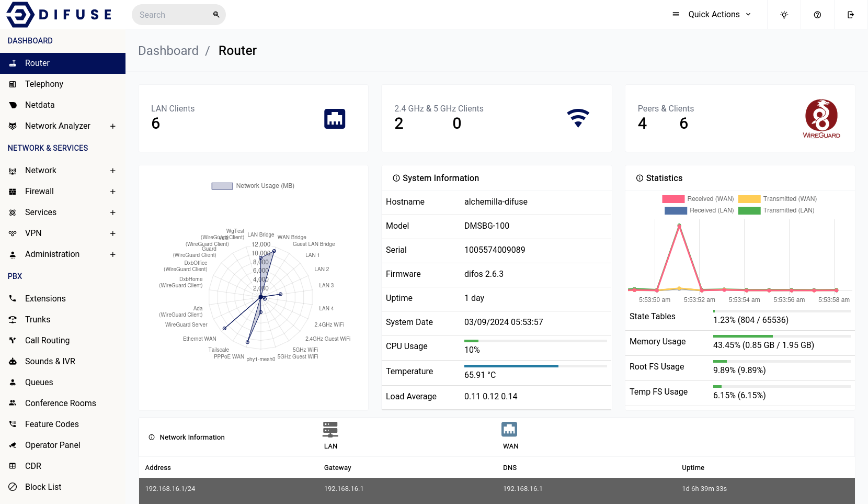Open Netdata menu item
The height and width of the screenshot is (504, 868).
[63, 105]
